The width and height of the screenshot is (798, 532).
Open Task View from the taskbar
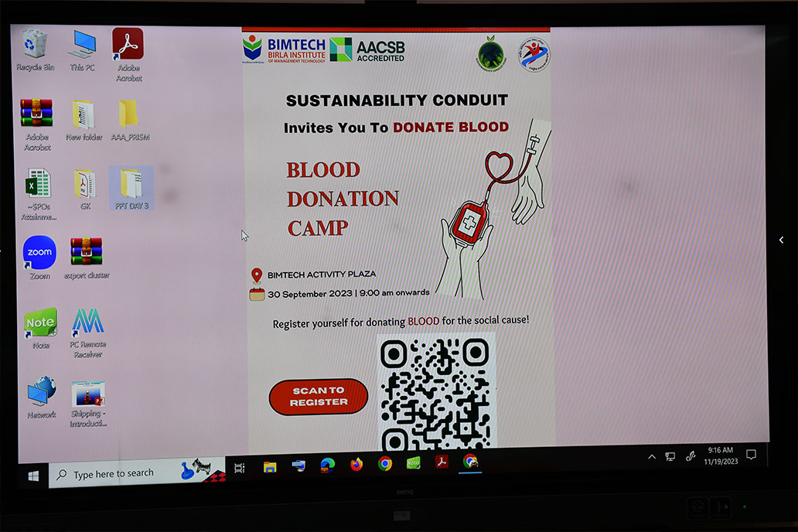[240, 468]
